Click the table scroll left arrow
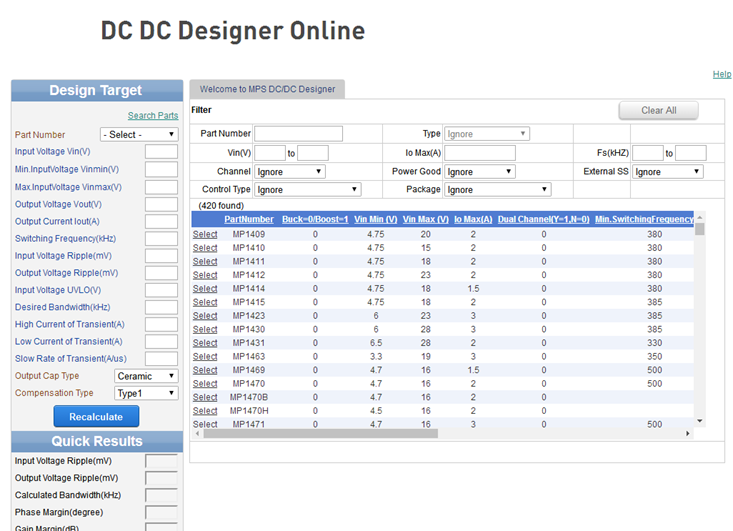This screenshot has width=733, height=531. click(x=197, y=433)
